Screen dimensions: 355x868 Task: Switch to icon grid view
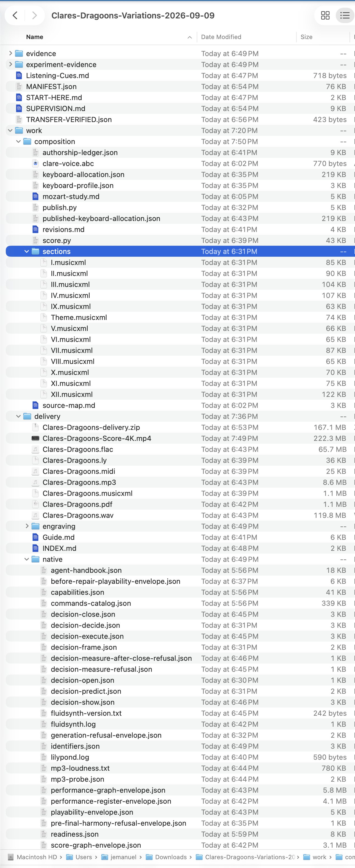(x=325, y=15)
